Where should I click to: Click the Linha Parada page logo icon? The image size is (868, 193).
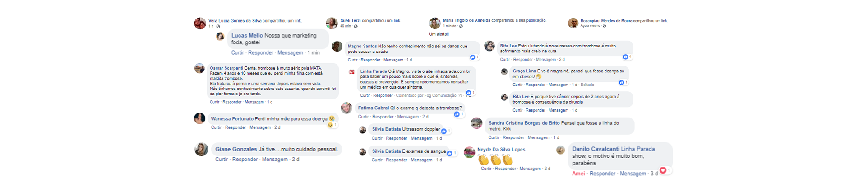352,72
